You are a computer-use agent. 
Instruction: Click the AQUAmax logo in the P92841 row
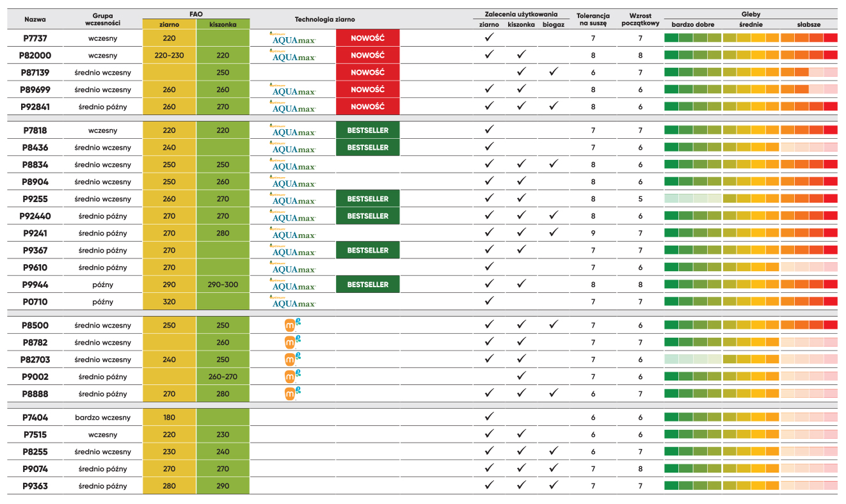coord(293,107)
